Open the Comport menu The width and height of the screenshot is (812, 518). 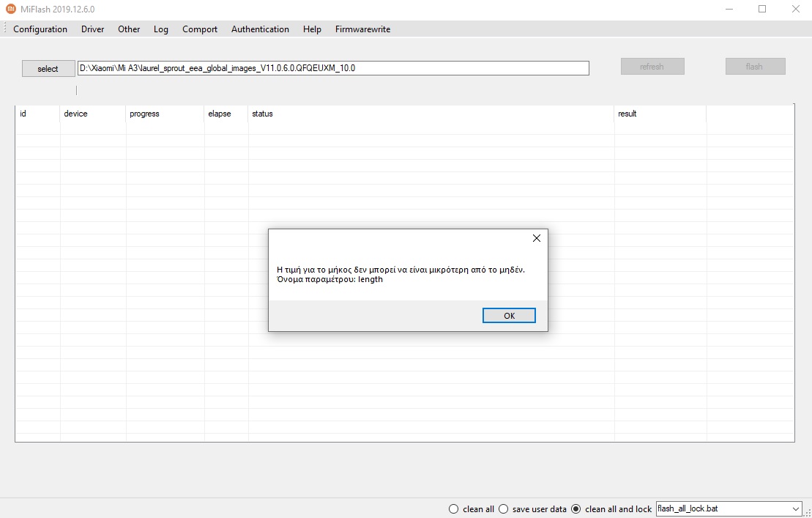coord(200,29)
